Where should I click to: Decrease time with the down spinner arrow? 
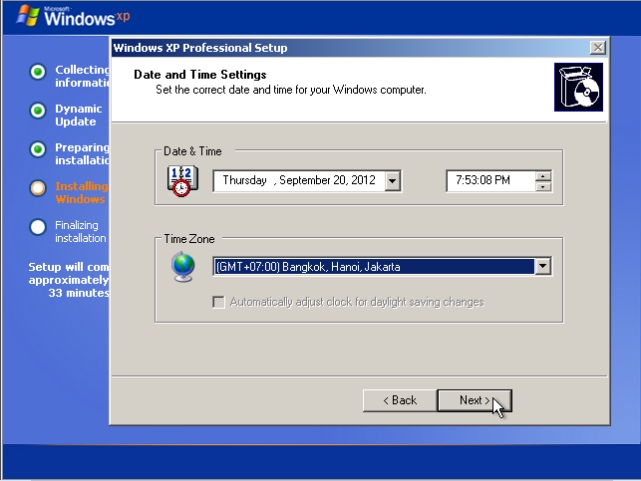coord(543,186)
